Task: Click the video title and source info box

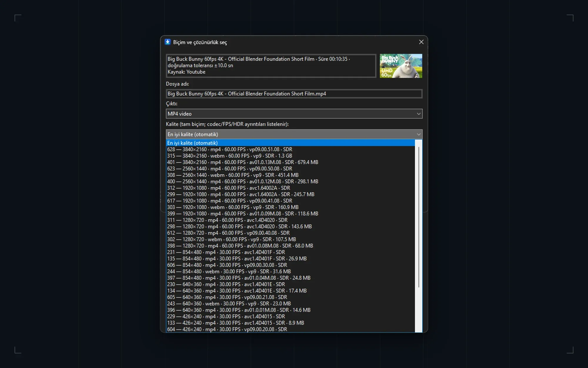Action: point(271,66)
